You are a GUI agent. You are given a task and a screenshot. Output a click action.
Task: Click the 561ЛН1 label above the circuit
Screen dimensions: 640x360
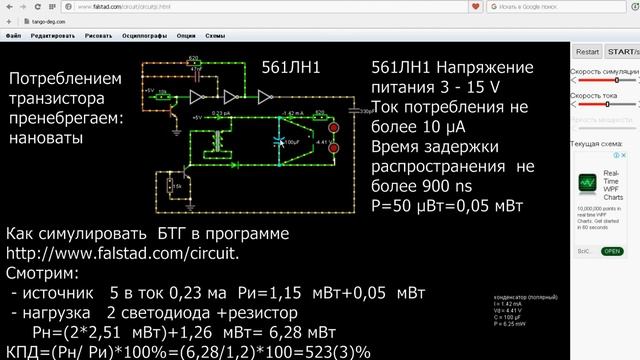tap(291, 67)
